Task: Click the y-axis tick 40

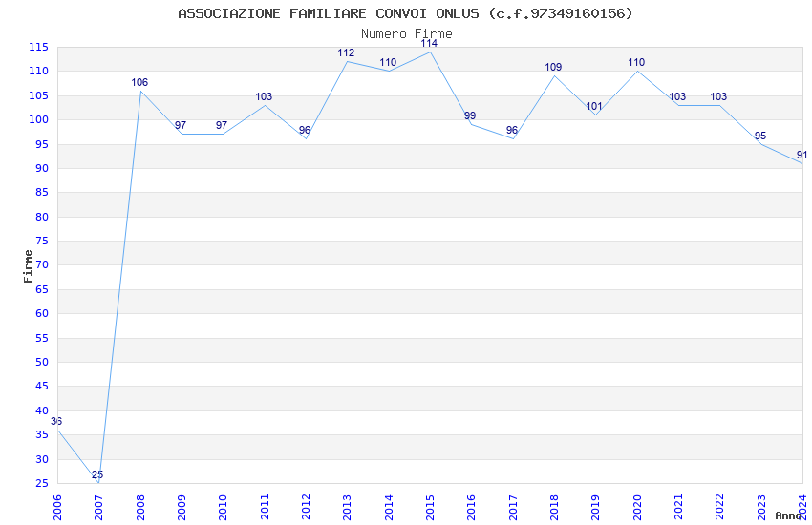Action: pos(42,410)
